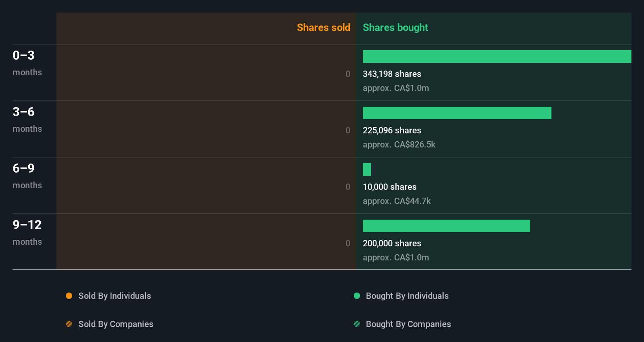This screenshot has width=644, height=342.
Task: Click the orange Sold By Individuals legend dot
Action: (x=69, y=296)
